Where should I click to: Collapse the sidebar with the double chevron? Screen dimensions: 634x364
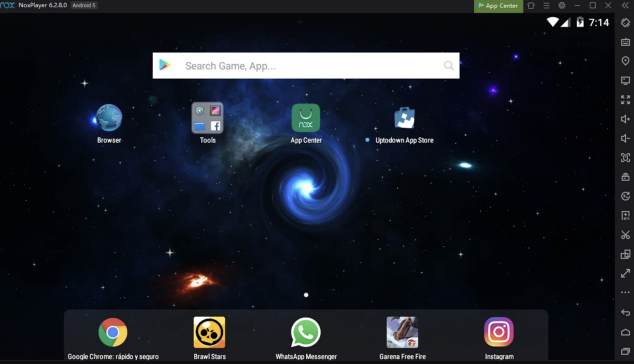coord(625,5)
